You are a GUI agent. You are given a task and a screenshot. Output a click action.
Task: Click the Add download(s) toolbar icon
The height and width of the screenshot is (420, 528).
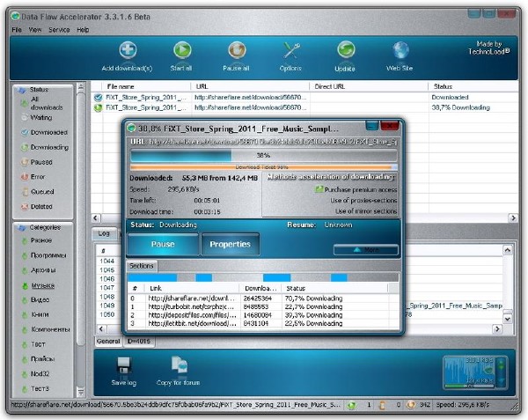pyautogui.click(x=128, y=51)
